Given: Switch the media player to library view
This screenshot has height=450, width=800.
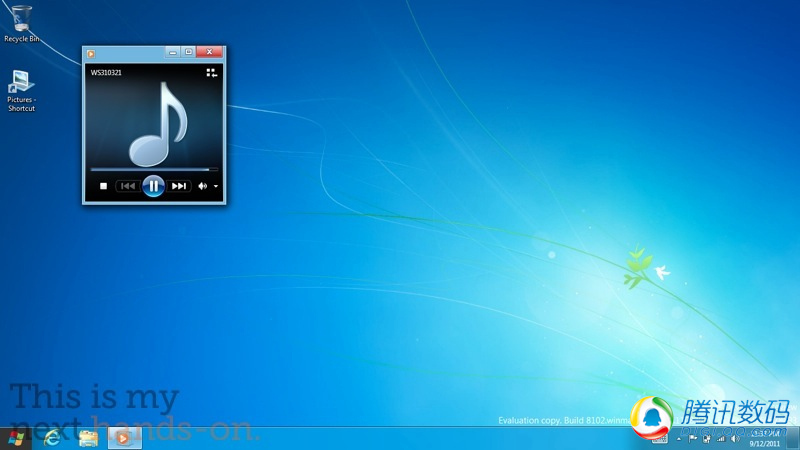Looking at the screenshot, I should tap(211, 73).
